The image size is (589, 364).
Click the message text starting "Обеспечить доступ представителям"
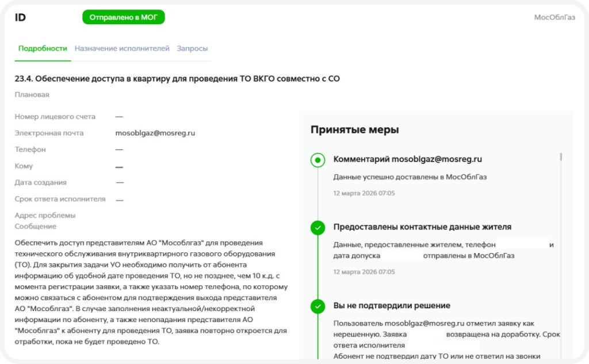[x=151, y=292]
